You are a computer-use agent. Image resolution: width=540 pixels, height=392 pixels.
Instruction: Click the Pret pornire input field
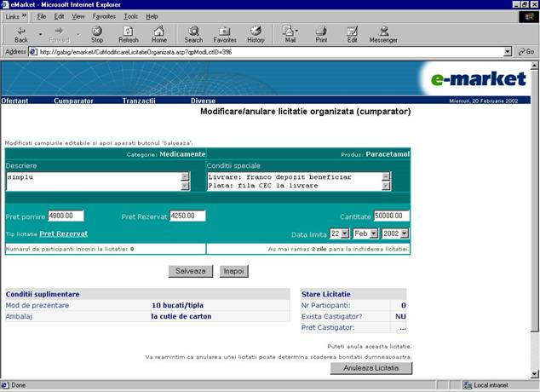(x=66, y=216)
